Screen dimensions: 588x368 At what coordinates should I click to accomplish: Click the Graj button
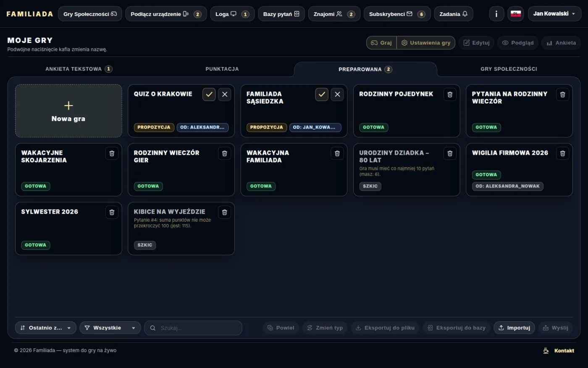point(382,43)
